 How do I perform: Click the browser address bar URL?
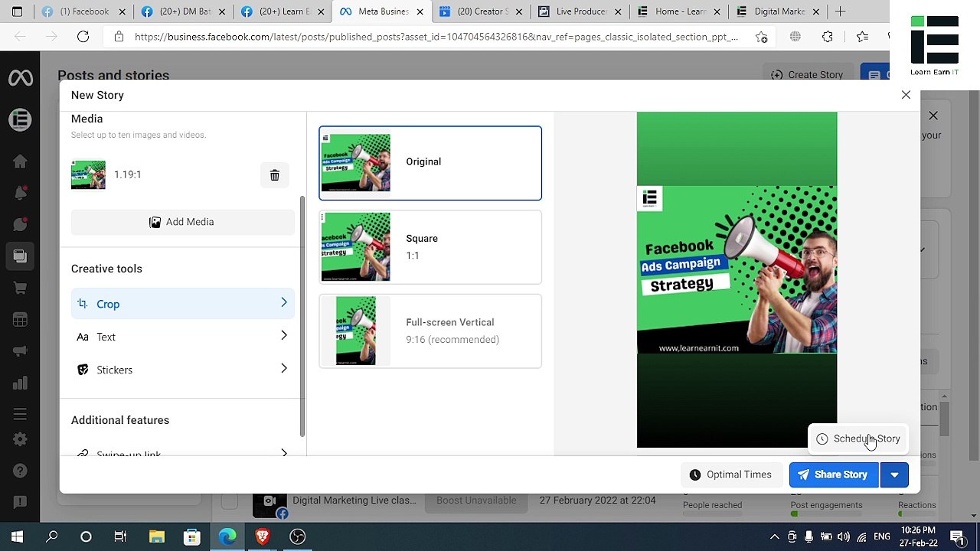click(436, 37)
